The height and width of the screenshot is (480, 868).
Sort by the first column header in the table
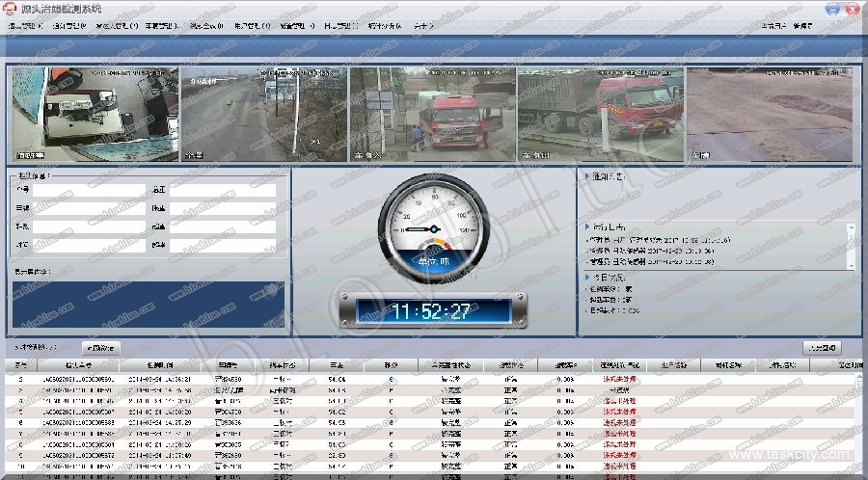tap(21, 366)
